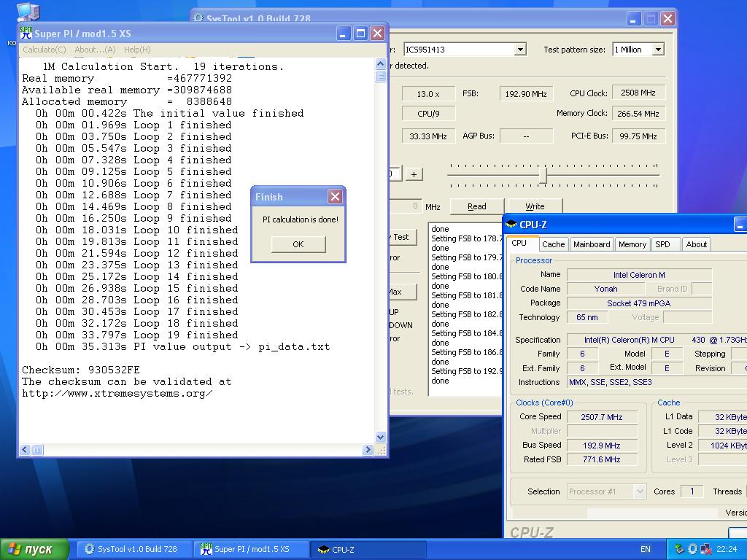
Task: Click the EN language indicator in the taskbar
Action: tap(645, 549)
